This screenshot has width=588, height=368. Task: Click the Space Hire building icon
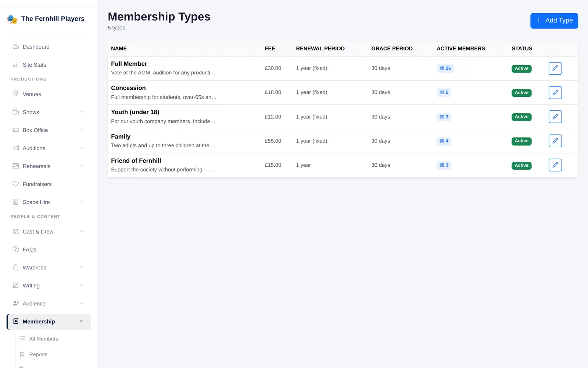click(16, 202)
